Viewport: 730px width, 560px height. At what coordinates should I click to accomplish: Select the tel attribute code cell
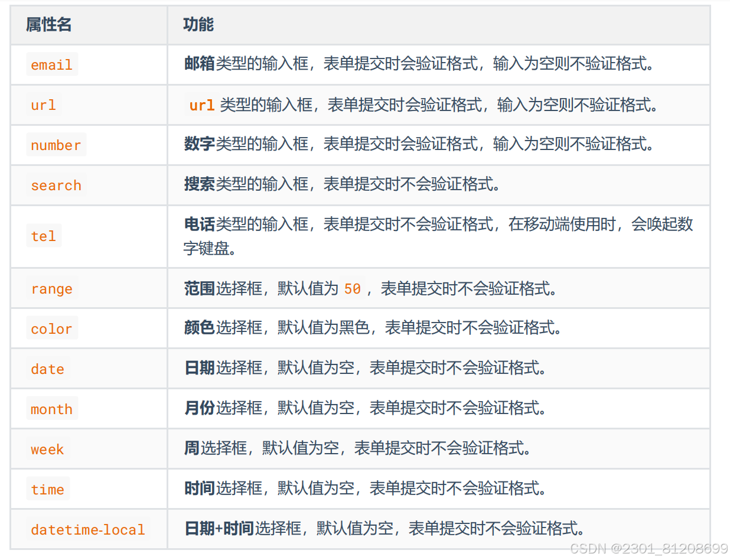coord(44,236)
